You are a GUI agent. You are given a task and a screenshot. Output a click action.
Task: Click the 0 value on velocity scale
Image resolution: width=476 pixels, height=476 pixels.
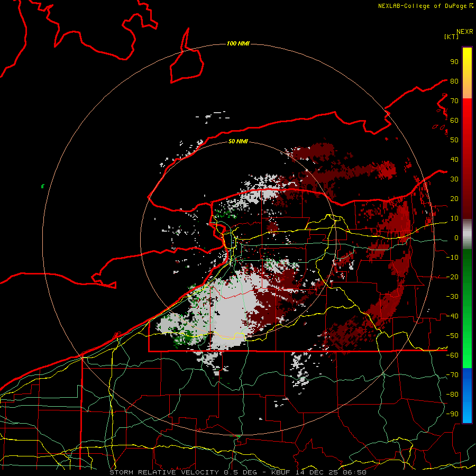456,237
